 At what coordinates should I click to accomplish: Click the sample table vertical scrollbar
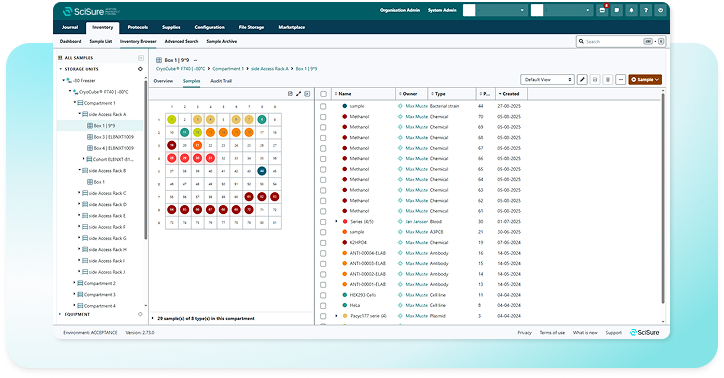(664, 198)
